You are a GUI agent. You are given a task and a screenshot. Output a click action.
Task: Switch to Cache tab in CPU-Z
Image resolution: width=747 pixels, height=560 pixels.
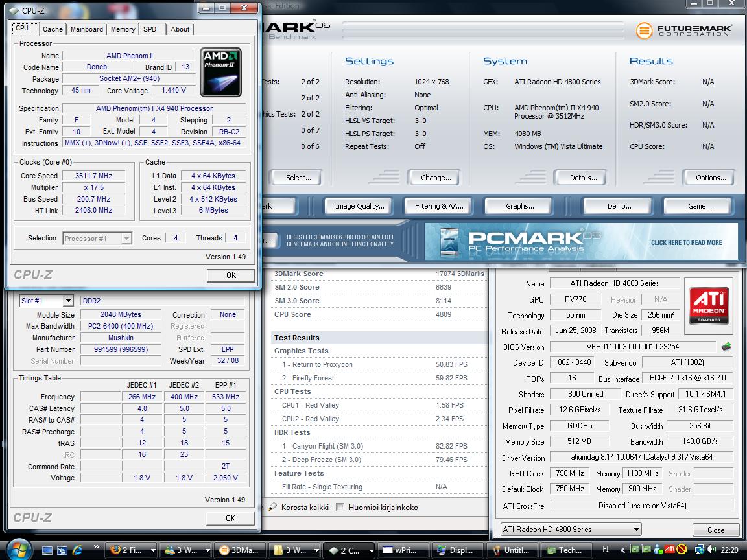pyautogui.click(x=53, y=29)
